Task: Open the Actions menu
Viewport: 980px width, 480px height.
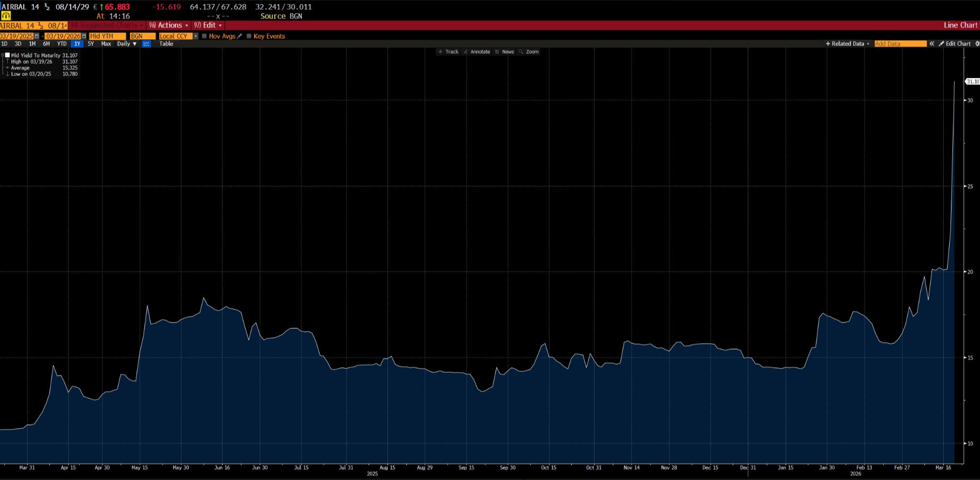Action: 169,25
